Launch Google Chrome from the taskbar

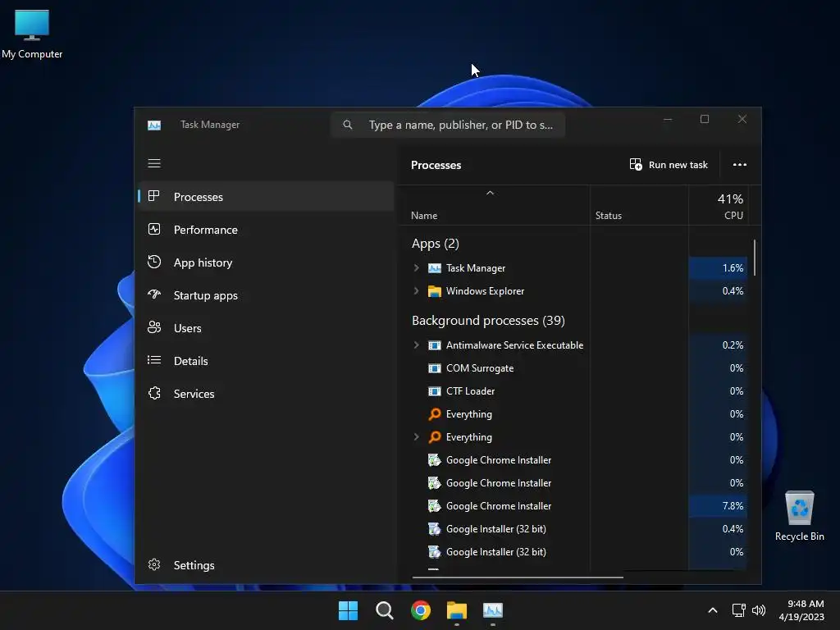tap(421, 610)
